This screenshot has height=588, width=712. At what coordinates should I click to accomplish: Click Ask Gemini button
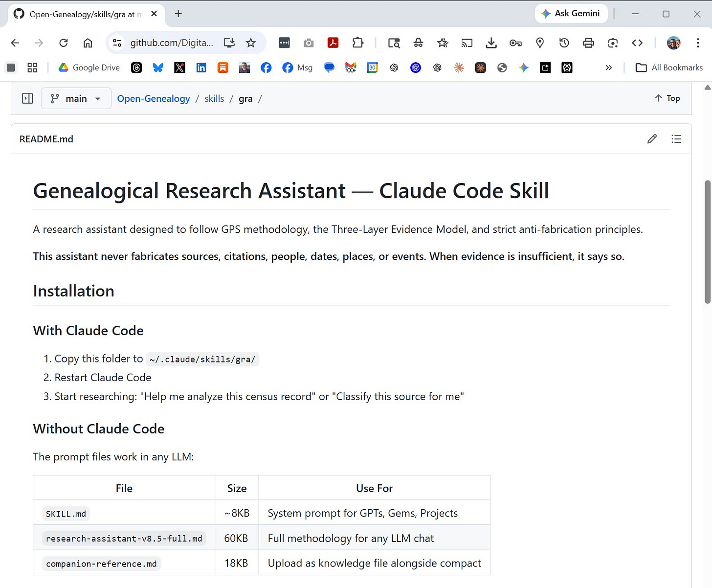pos(571,14)
